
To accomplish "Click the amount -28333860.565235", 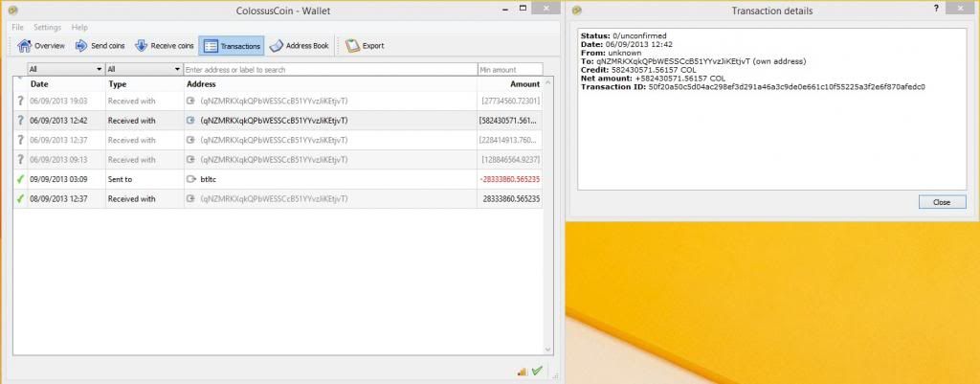I will pyautogui.click(x=509, y=179).
